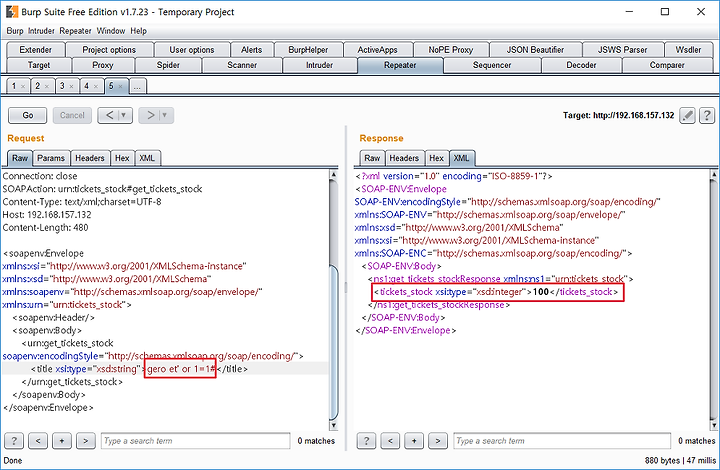720x470 pixels.
Task: Go forward in request history arrow
Action: point(150,115)
